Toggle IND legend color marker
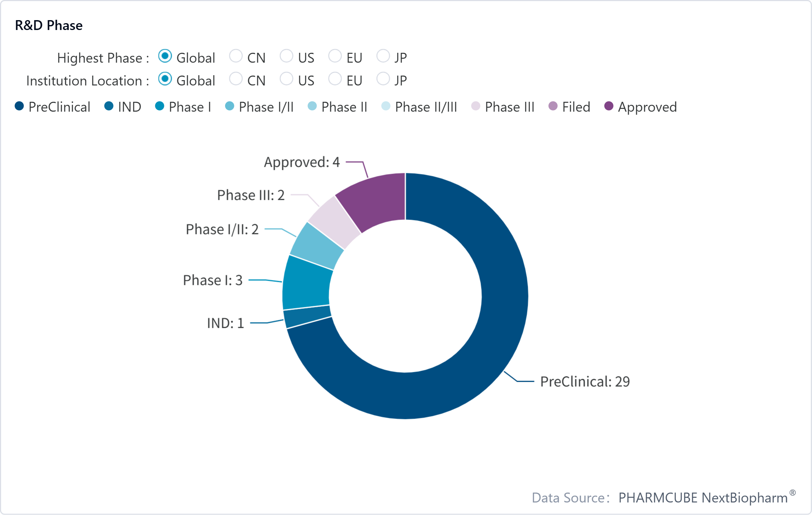Screen dimensions: 812x515 coord(109,106)
